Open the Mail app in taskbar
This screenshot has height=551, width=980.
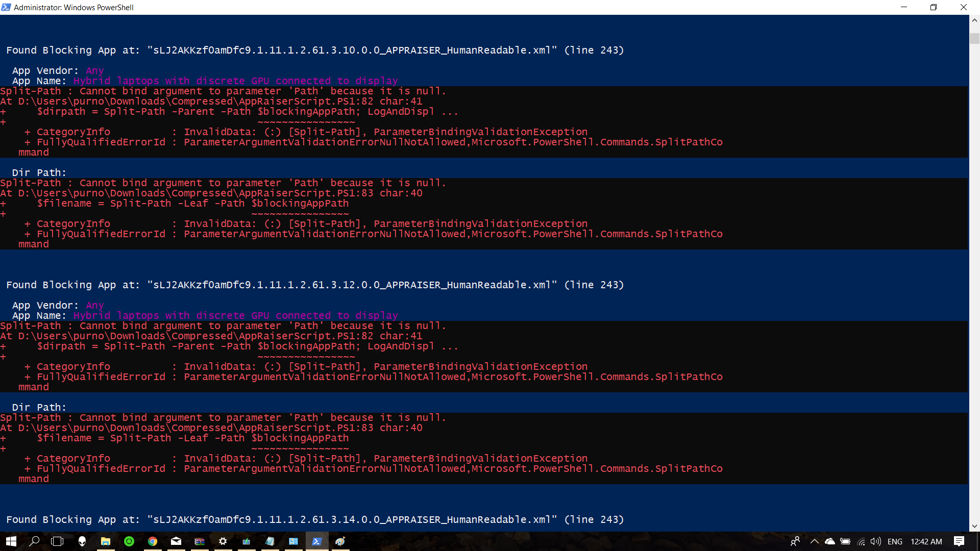176,541
